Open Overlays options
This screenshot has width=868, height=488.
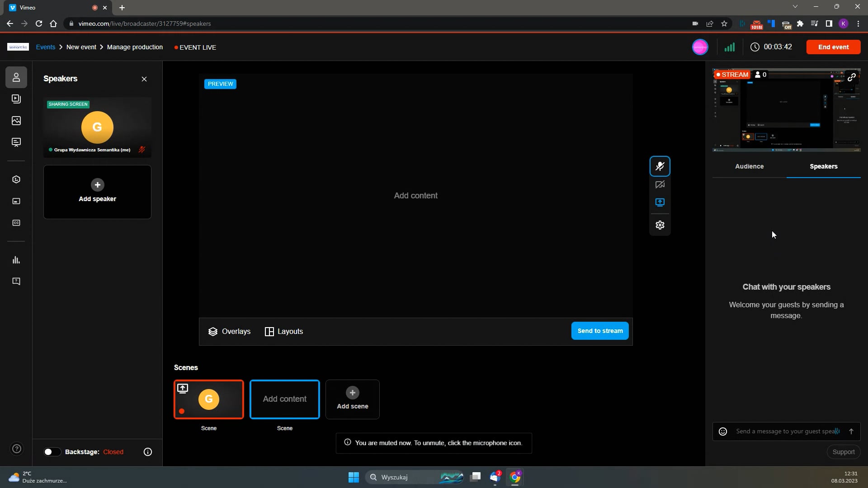click(x=229, y=332)
